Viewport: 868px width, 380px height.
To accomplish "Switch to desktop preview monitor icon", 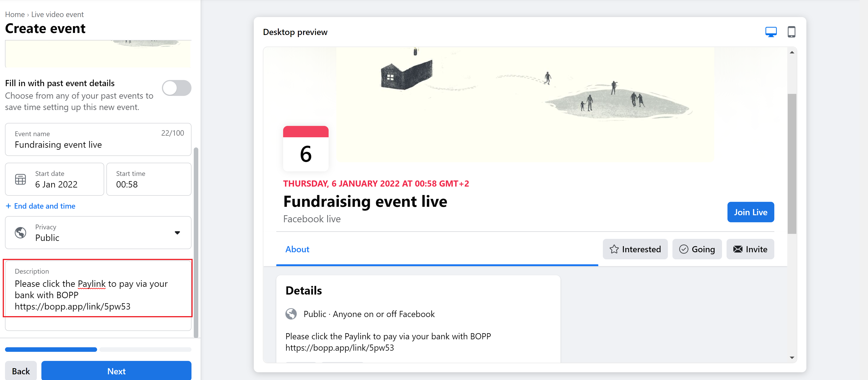I will click(771, 32).
